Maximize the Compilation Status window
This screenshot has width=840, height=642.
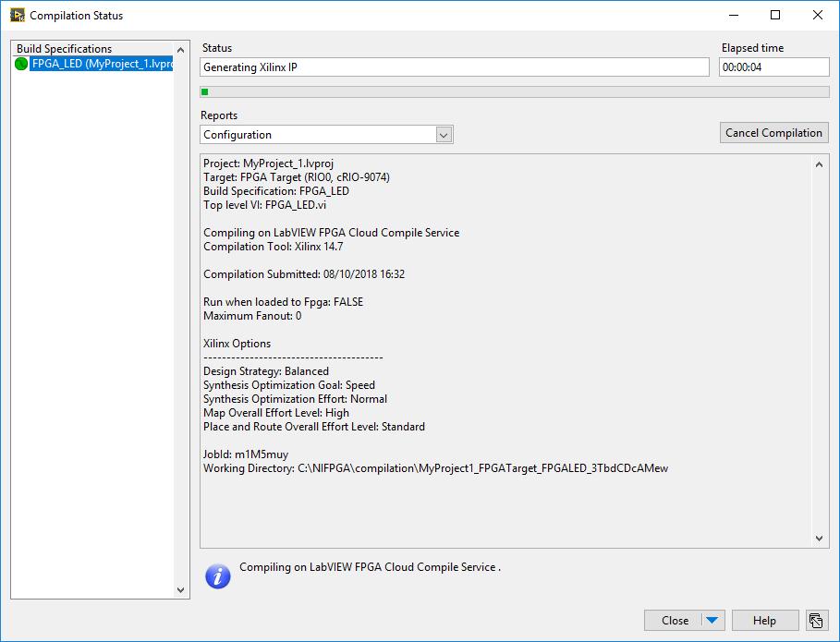point(775,15)
